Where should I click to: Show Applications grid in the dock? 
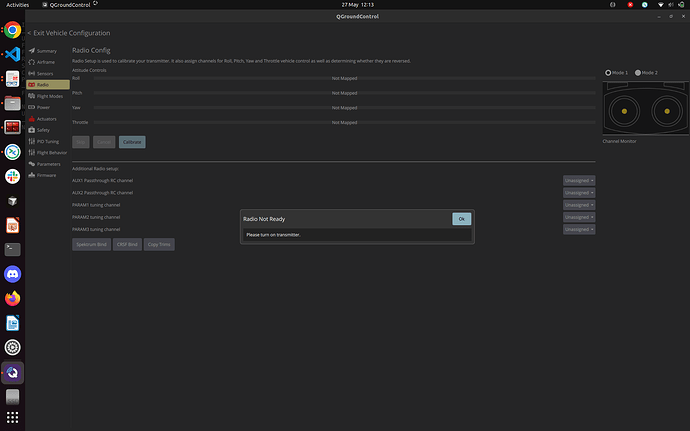tap(12, 417)
